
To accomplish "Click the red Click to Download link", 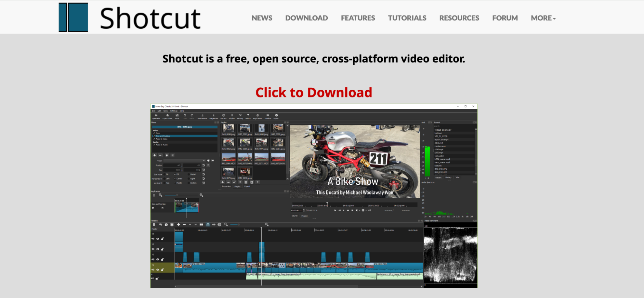I will click(x=314, y=93).
